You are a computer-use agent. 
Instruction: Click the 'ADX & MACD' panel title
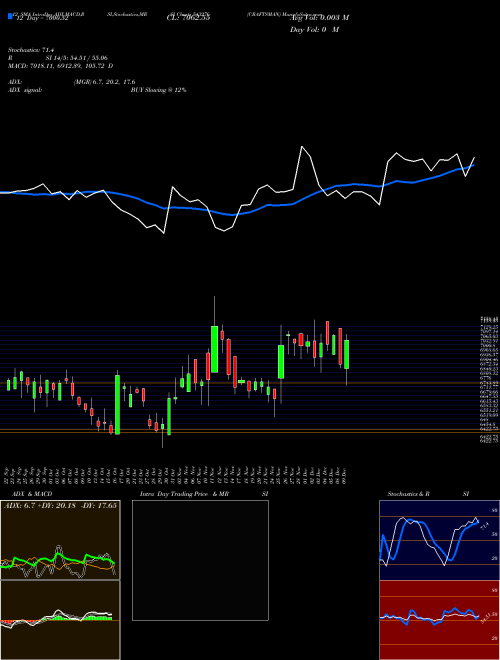pyautogui.click(x=32, y=494)
